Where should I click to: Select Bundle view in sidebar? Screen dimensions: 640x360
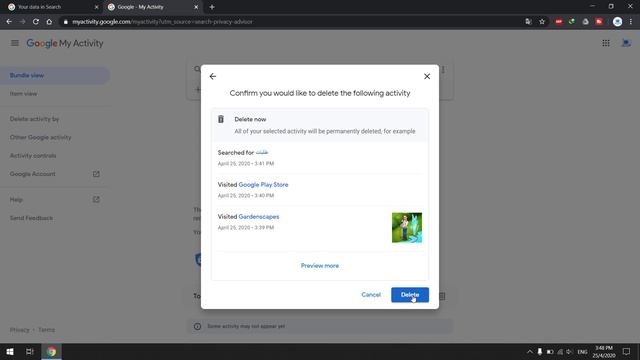click(27, 76)
